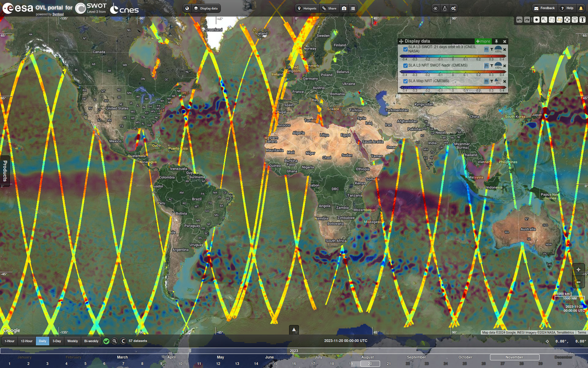Remove the SLA L3 SWOT 21 days orbit layer
The image size is (588, 368).
pos(505,49)
